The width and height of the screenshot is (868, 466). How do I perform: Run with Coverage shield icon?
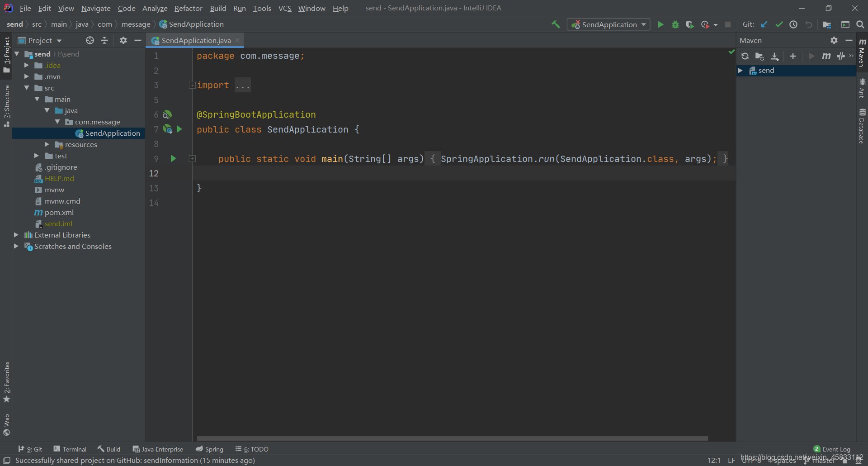pos(689,24)
